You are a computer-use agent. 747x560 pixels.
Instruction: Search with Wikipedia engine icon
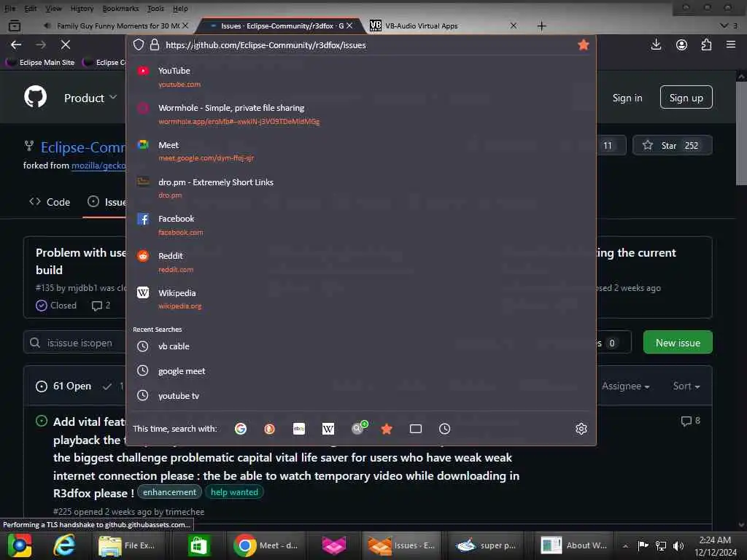coord(328,429)
